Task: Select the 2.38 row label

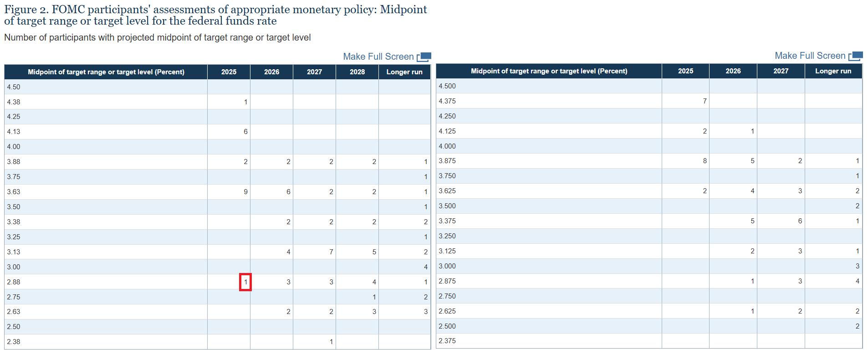Action: pyautogui.click(x=14, y=342)
